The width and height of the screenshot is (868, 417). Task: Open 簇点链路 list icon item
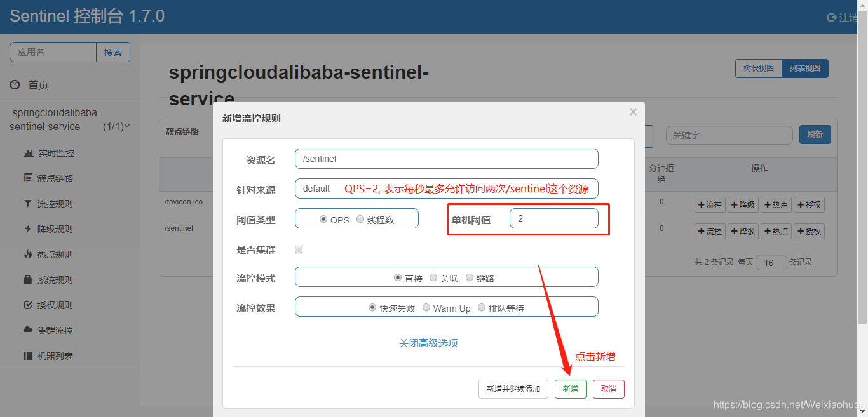click(x=28, y=178)
